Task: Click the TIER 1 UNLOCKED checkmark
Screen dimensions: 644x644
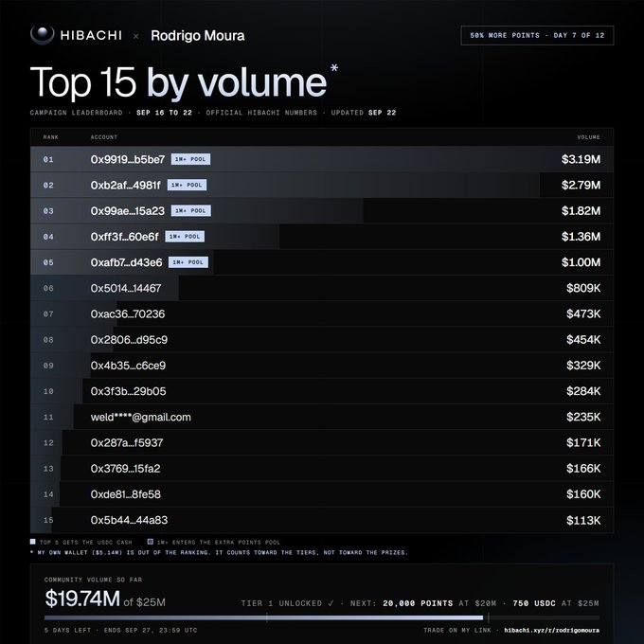Action: pyautogui.click(x=331, y=603)
